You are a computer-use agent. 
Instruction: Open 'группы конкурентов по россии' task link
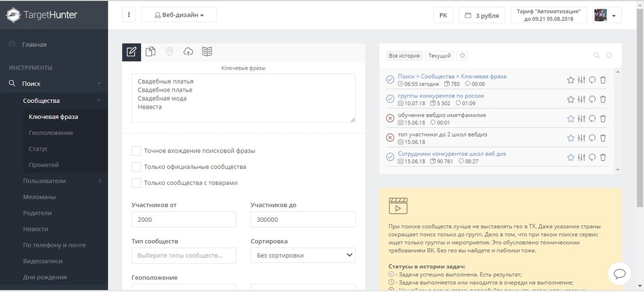(x=441, y=96)
